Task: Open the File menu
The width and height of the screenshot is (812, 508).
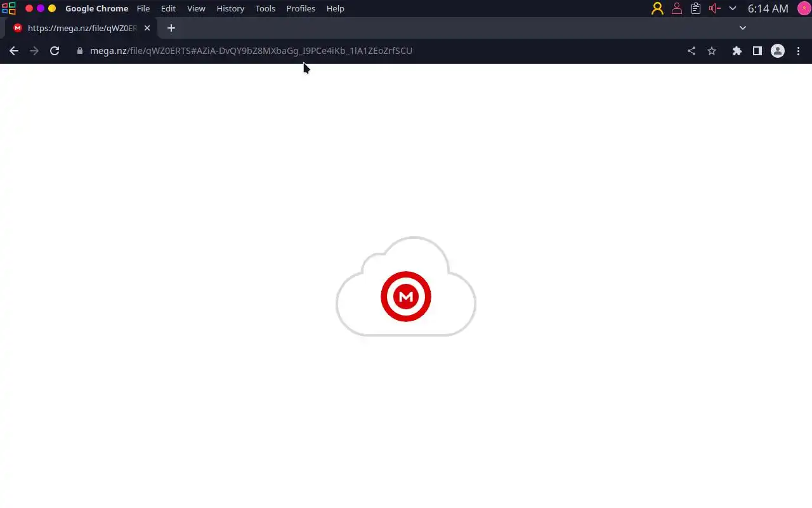Action: point(143,8)
